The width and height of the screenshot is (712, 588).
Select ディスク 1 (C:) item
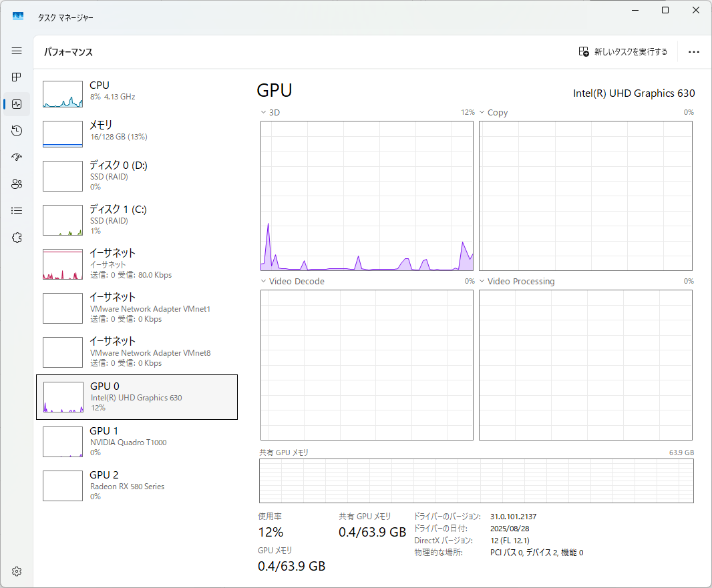137,220
